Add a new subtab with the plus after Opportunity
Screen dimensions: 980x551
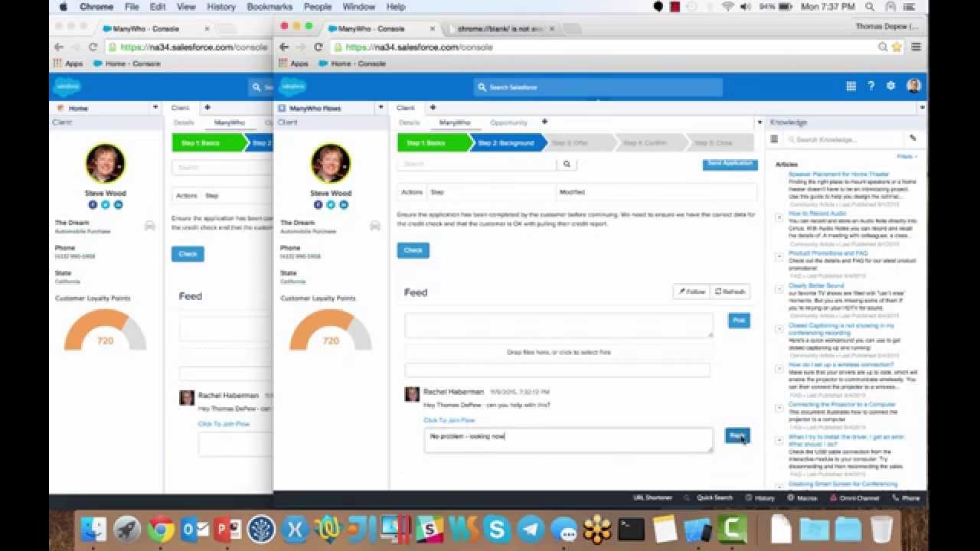544,122
